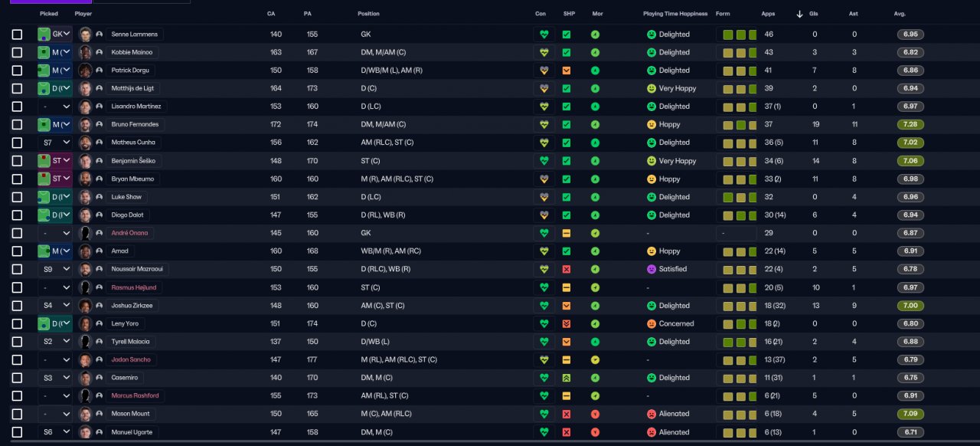Open Jadon Sancho's player profile
The image size is (980, 446).
(132, 359)
